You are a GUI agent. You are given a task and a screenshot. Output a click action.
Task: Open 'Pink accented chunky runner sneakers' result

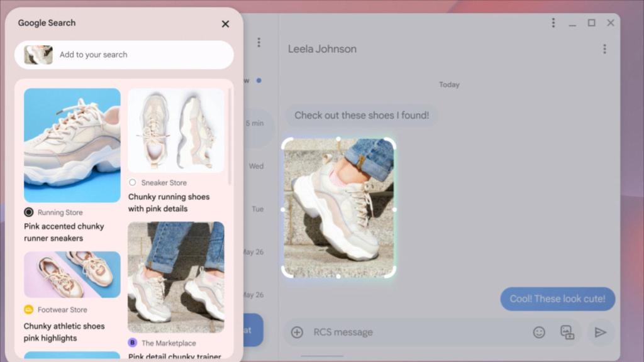(x=64, y=232)
